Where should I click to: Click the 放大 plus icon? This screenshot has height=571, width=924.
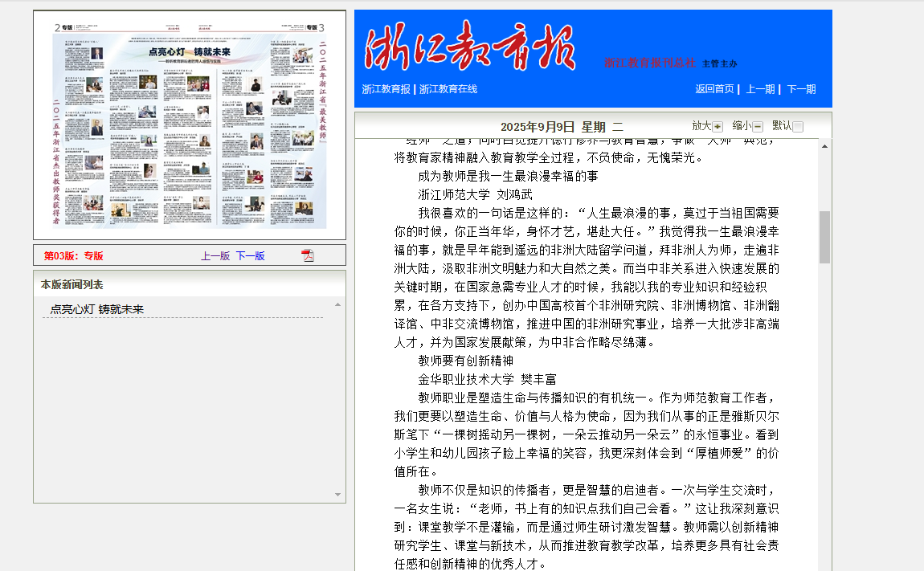pyautogui.click(x=718, y=127)
